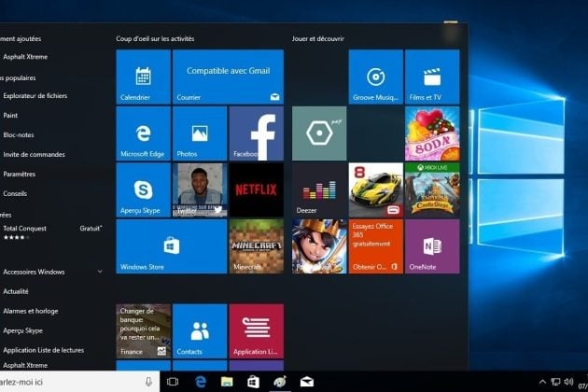This screenshot has height=392, width=588.
Task: Launch Aperçu Skype tile
Action: (x=143, y=190)
